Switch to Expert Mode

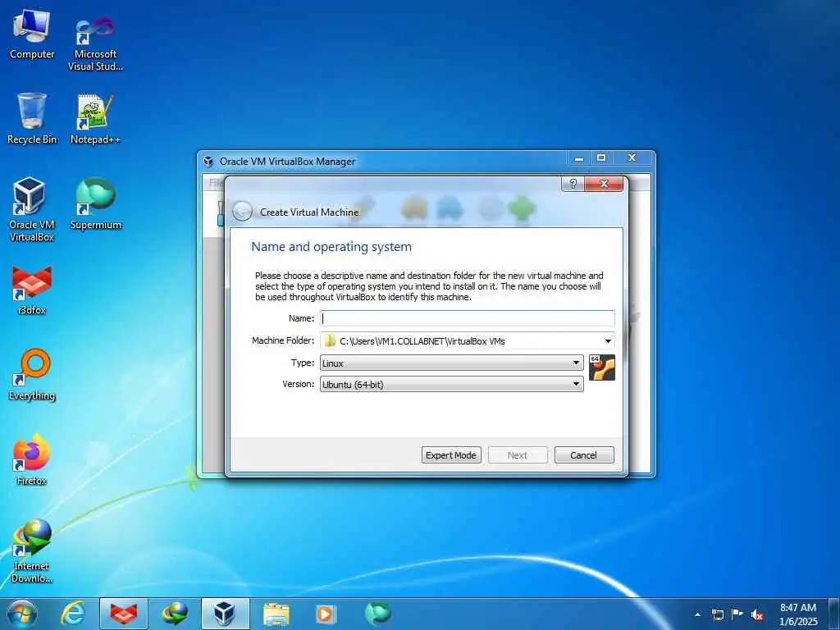tap(451, 454)
